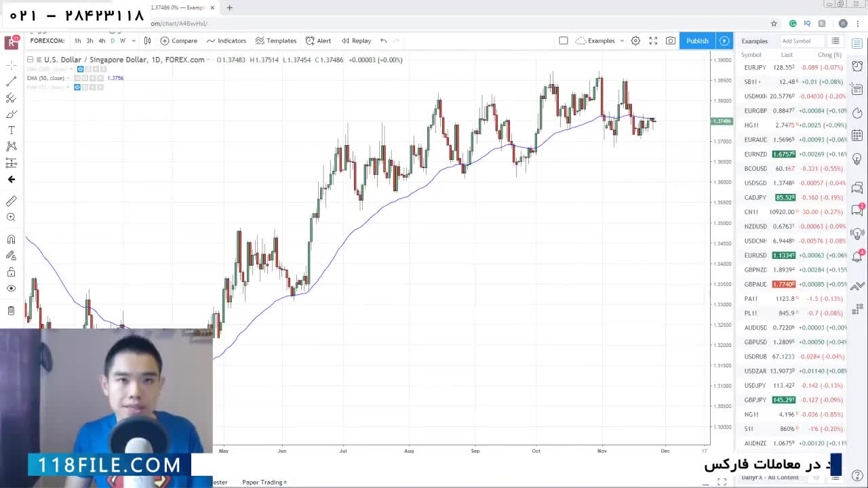The image size is (868, 488).
Task: Toggle lock all drawing tools
Action: 12,272
